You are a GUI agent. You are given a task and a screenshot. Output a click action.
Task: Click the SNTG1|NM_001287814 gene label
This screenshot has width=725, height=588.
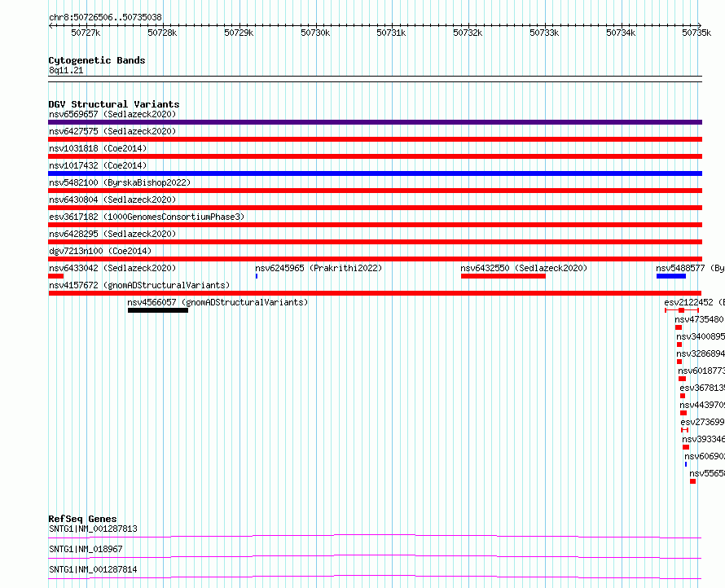[x=93, y=569]
